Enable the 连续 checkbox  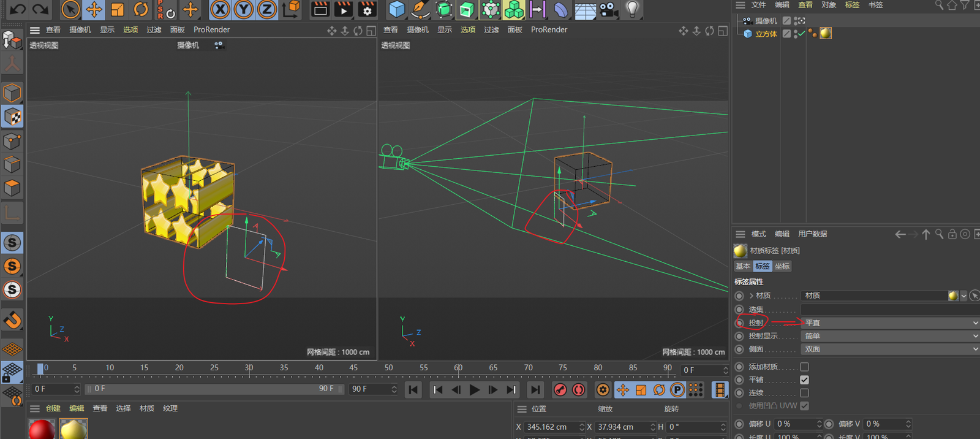[x=804, y=393]
